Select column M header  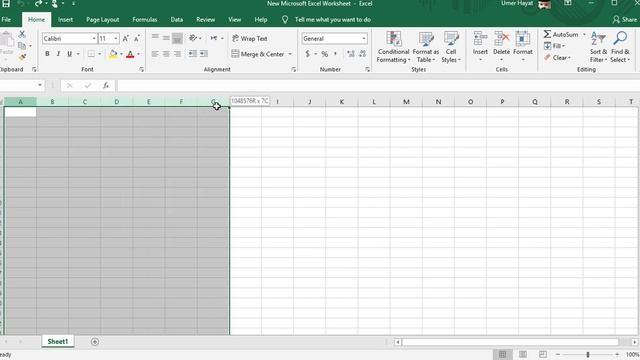tap(406, 102)
